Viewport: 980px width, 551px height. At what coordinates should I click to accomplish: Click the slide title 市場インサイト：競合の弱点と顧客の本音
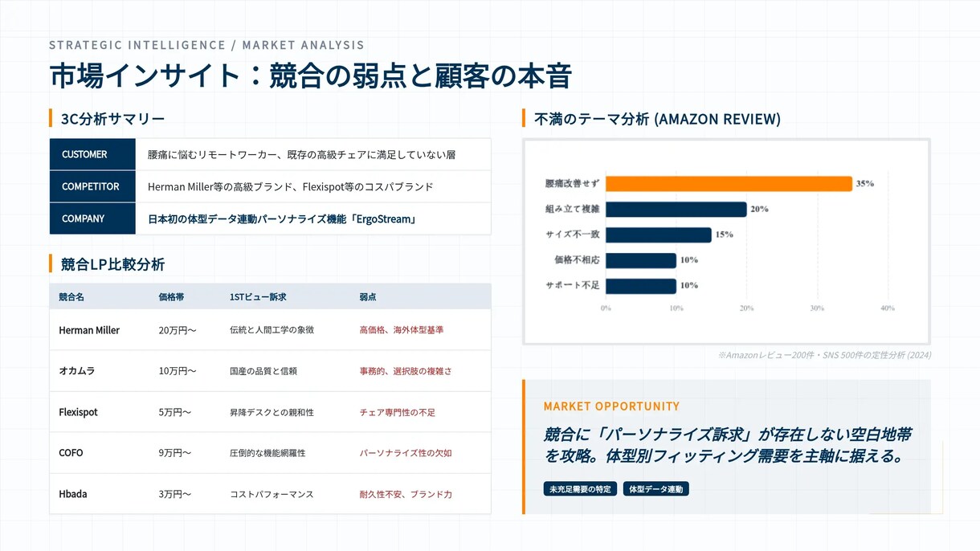point(310,76)
